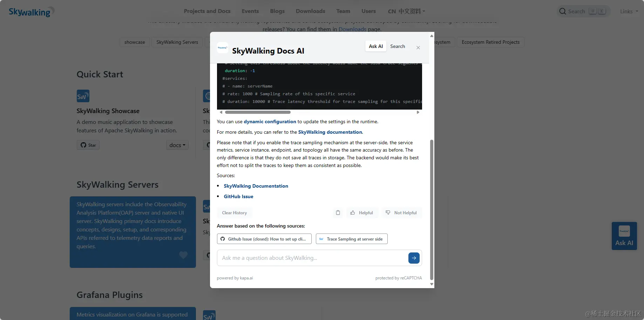This screenshot has height=320, width=644.
Task: Open the inline SkyWalking documentation link
Action: point(330,132)
